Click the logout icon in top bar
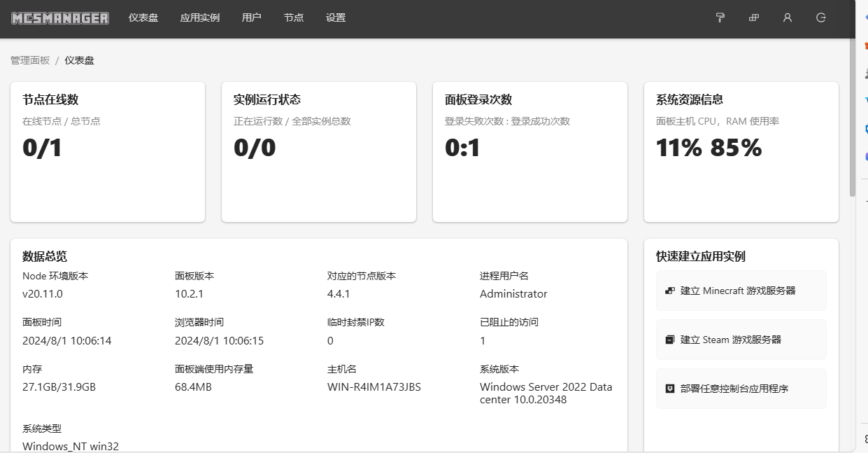The height and width of the screenshot is (453, 868). click(821, 18)
